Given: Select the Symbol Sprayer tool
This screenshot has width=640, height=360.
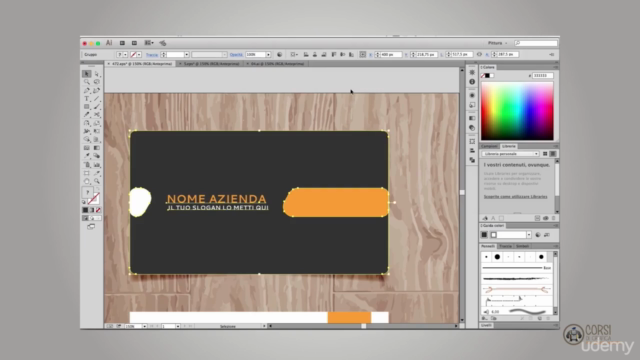Looking at the screenshot, I should point(87,164).
